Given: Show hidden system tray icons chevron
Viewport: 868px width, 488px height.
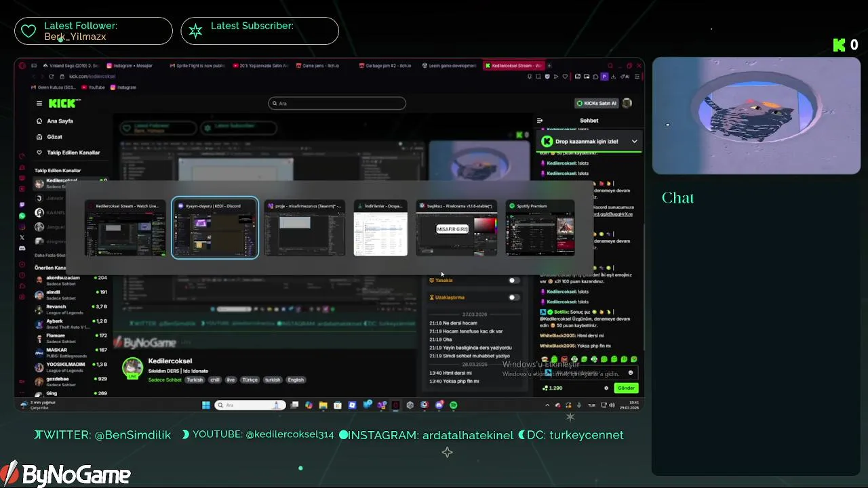Looking at the screenshot, I should [547, 405].
